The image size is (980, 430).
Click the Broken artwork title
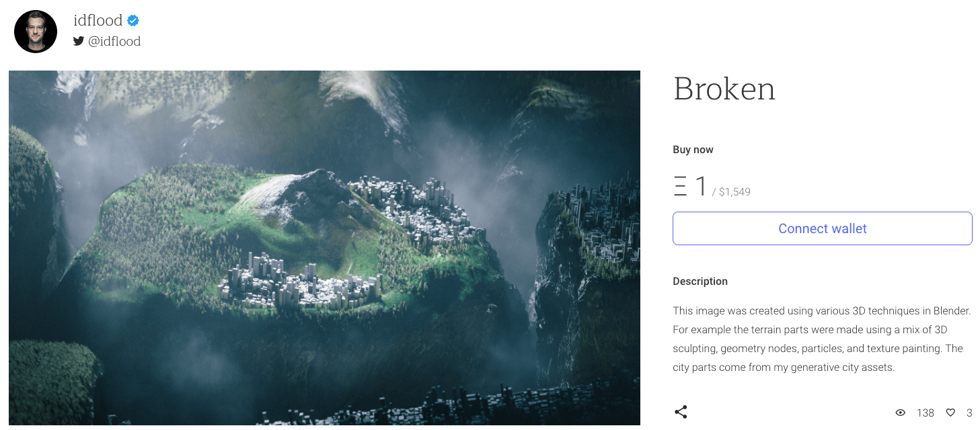[724, 89]
